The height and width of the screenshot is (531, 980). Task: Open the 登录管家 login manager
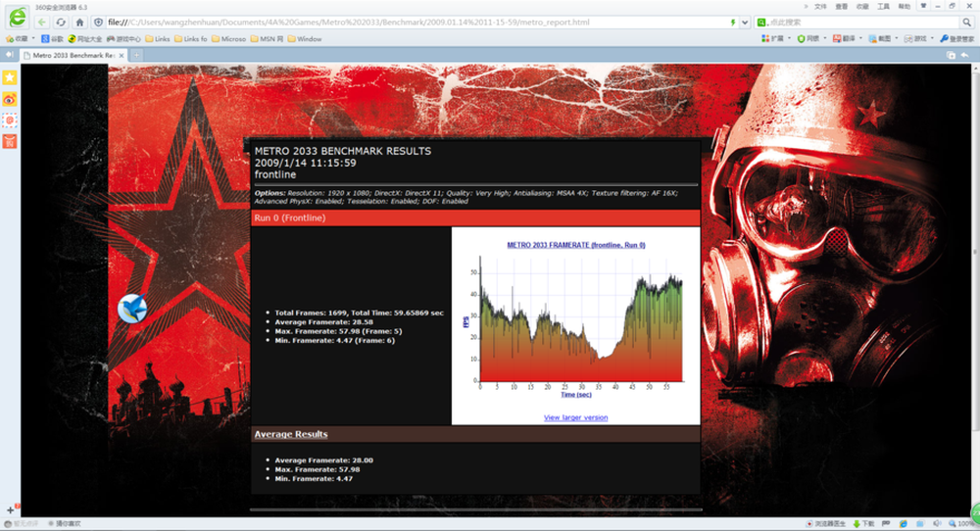point(956,39)
